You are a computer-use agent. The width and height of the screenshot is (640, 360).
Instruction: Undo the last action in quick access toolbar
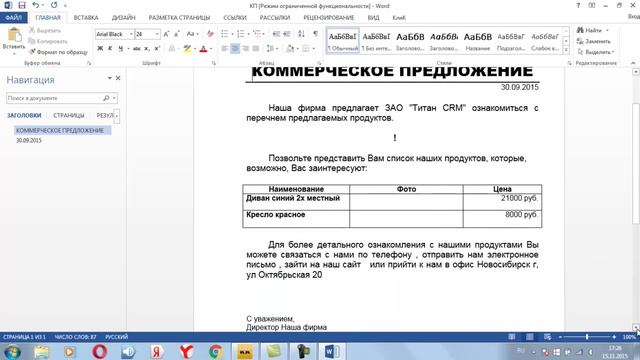[36, 5]
